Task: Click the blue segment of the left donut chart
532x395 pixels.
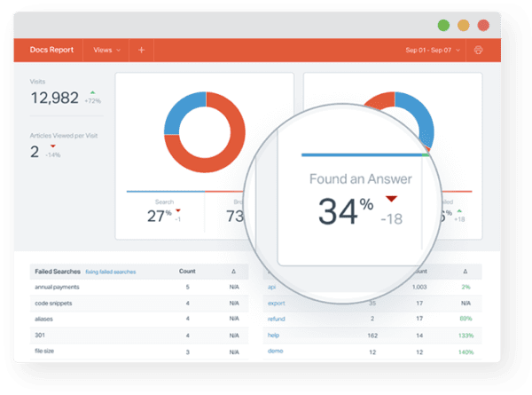Action: tap(180, 110)
